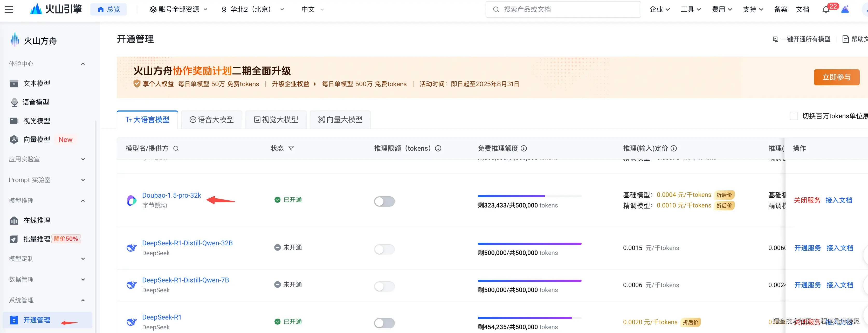Open the hamburger navigation menu

coord(9,9)
